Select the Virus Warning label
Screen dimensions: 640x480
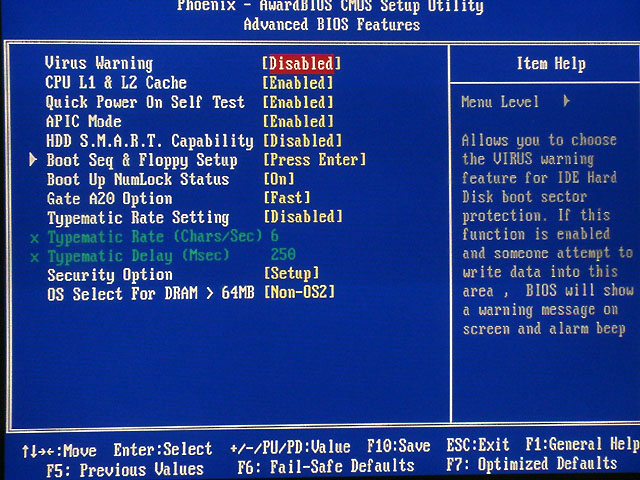pyautogui.click(x=99, y=63)
